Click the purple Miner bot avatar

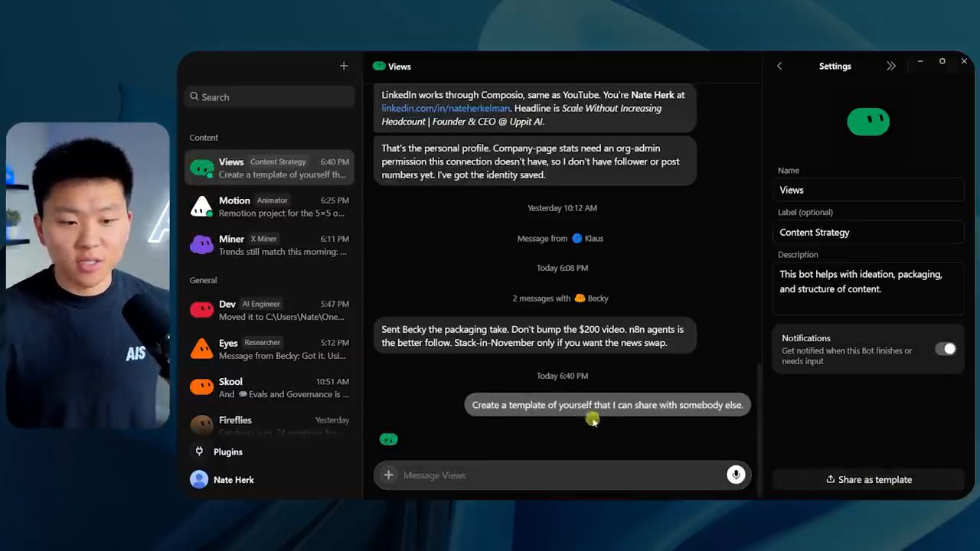201,245
